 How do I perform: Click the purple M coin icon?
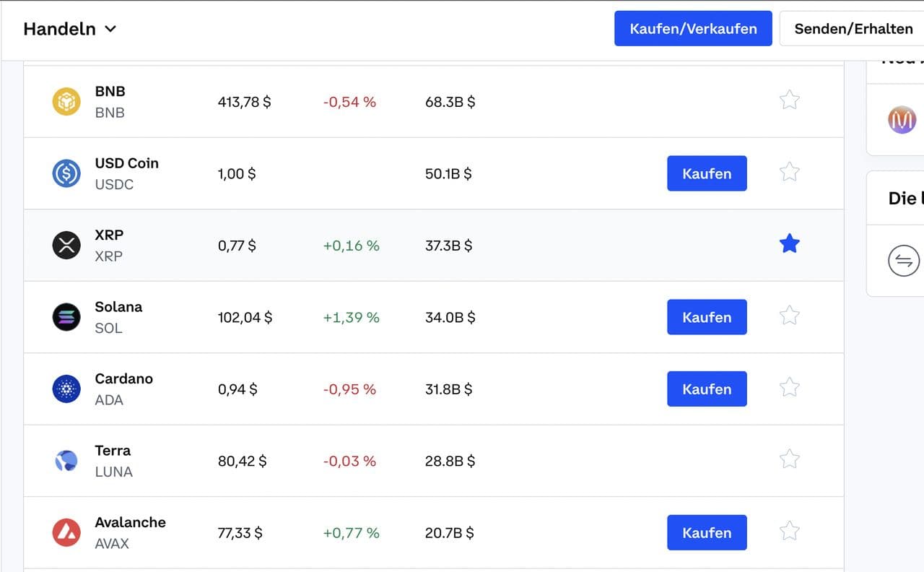[902, 119]
